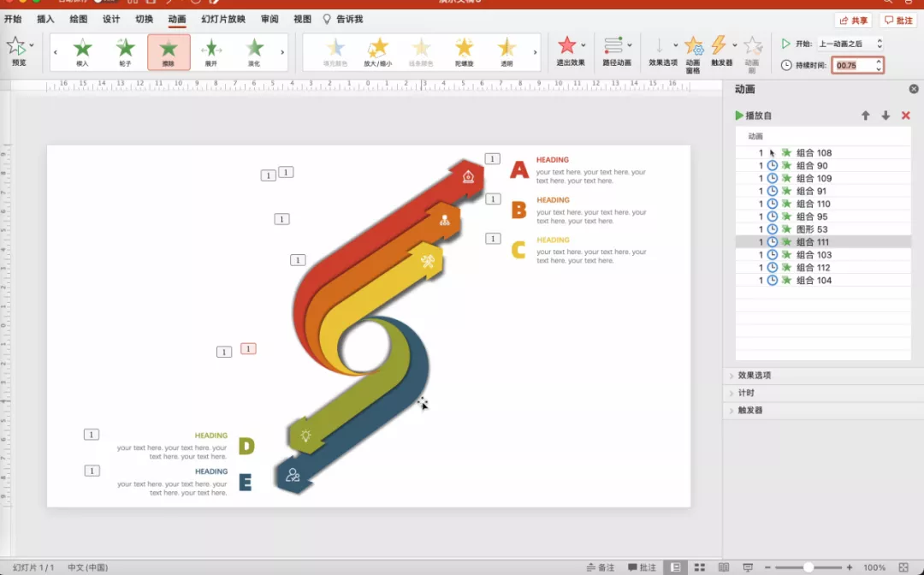The width and height of the screenshot is (924, 575).
Task: Apply the 楔入 entrance animation
Action: pos(82,52)
